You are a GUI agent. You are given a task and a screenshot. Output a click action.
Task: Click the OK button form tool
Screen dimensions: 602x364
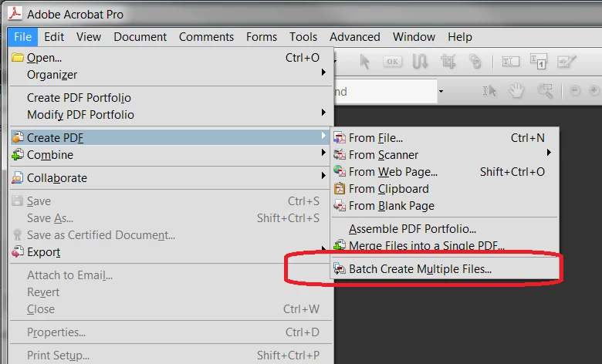click(x=392, y=62)
